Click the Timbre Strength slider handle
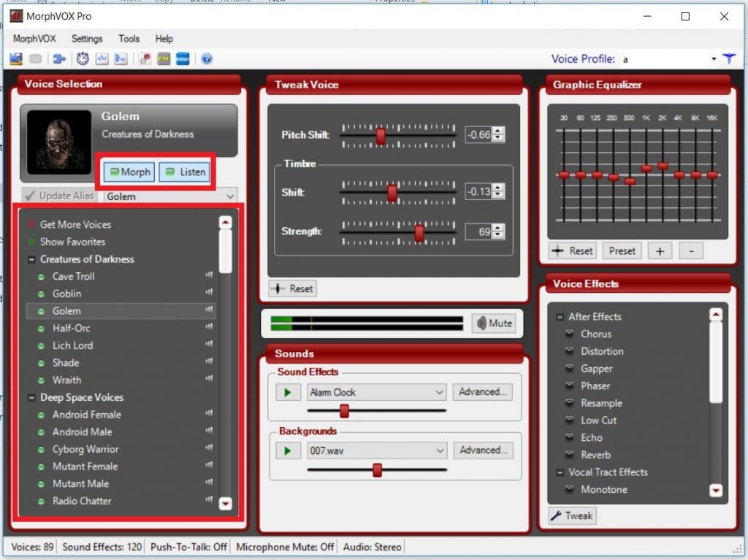The width and height of the screenshot is (748, 560). pyautogui.click(x=419, y=233)
